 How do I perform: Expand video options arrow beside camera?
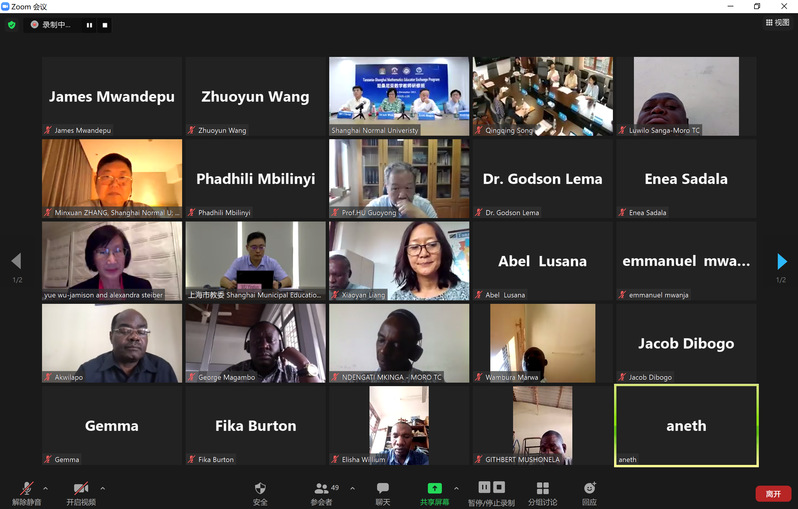pos(102,489)
